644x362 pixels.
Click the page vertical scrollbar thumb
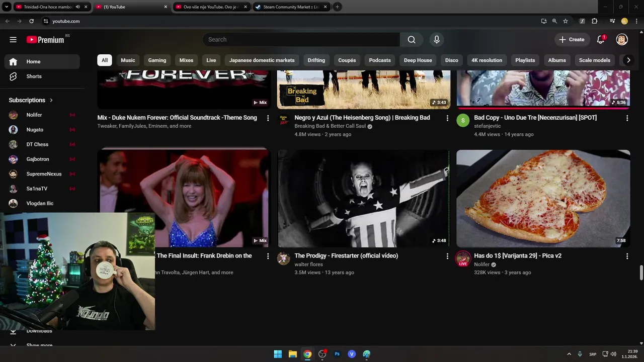641,273
